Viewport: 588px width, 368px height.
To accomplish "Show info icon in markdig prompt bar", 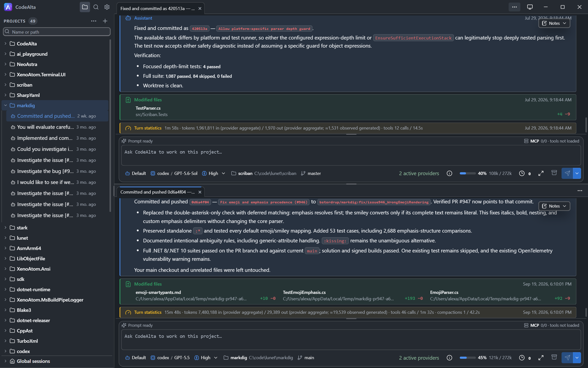I will pos(449,358).
